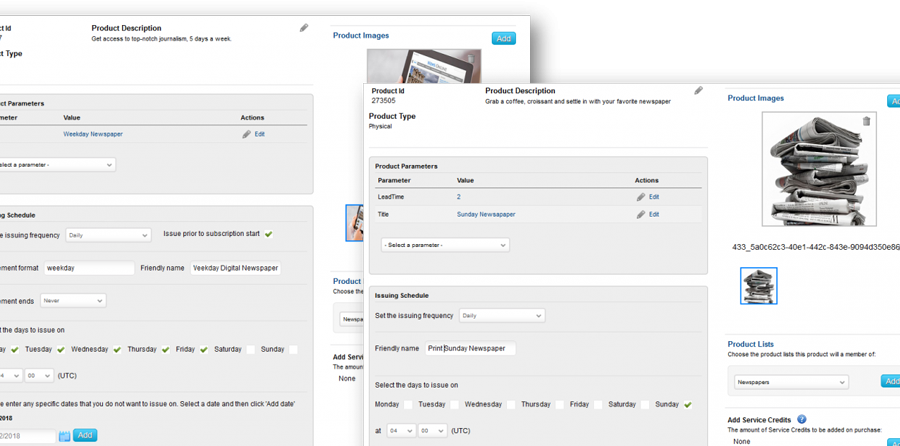This screenshot has width=900, height=446.
Task: Select the small newspaper stack thumbnail
Action: point(758,286)
